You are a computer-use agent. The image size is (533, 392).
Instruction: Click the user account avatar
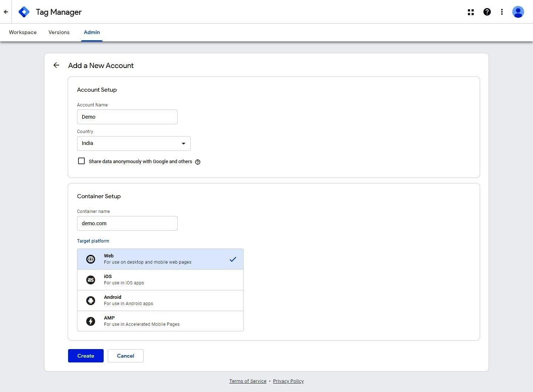(518, 12)
